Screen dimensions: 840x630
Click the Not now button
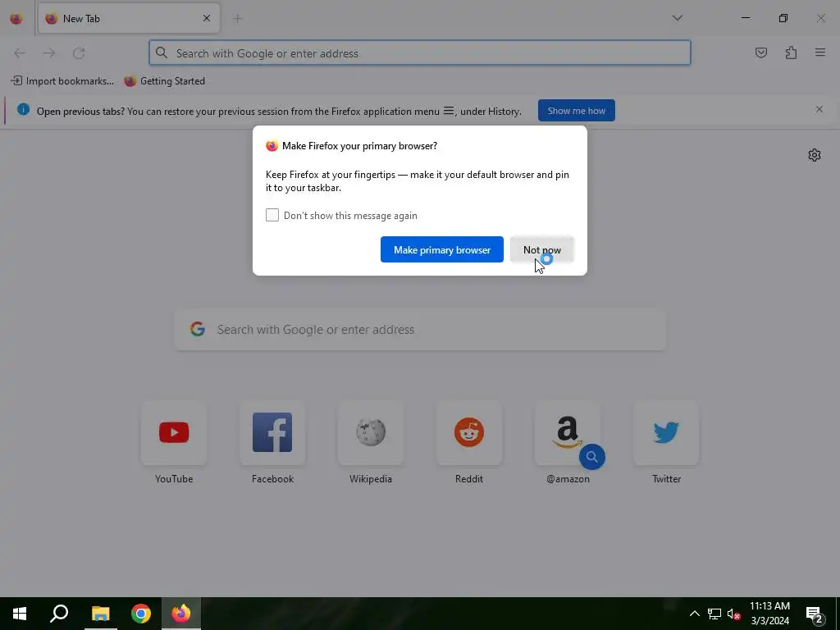click(541, 249)
